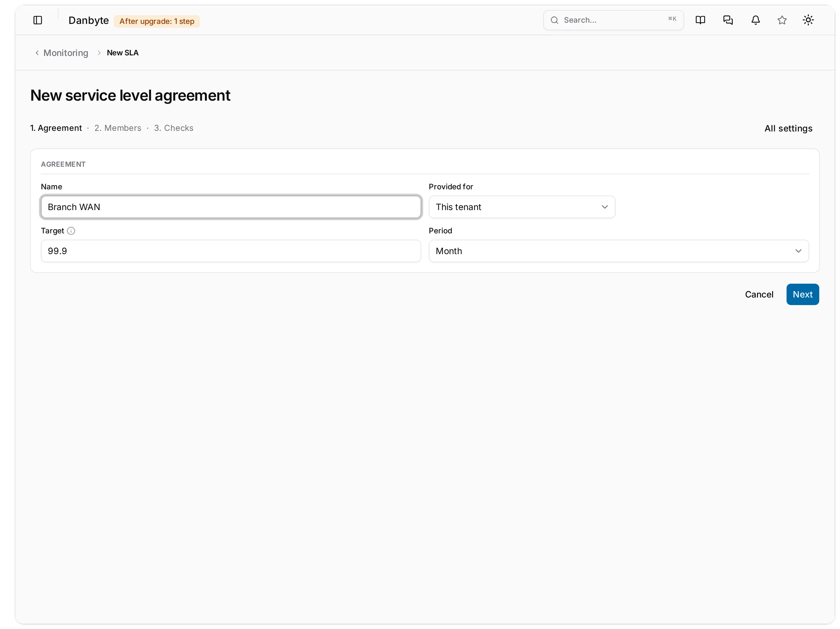This screenshot has height=629, width=840.
Task: Click the favorites star icon
Action: [782, 20]
